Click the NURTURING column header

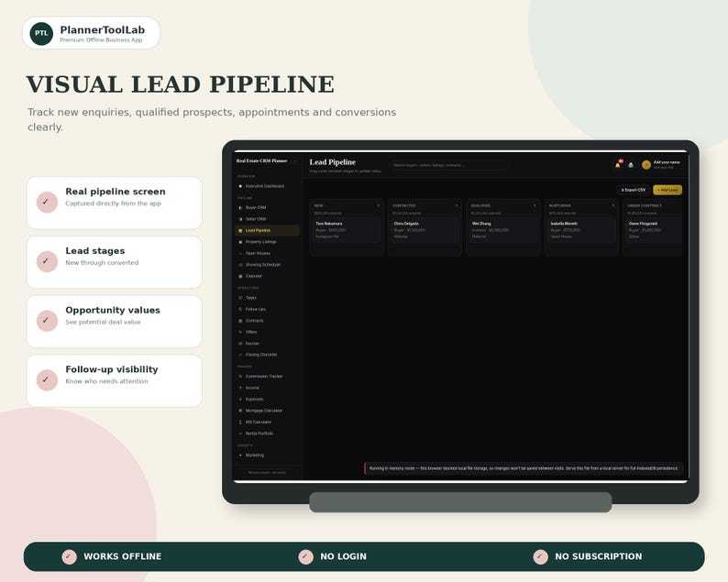(x=560, y=205)
